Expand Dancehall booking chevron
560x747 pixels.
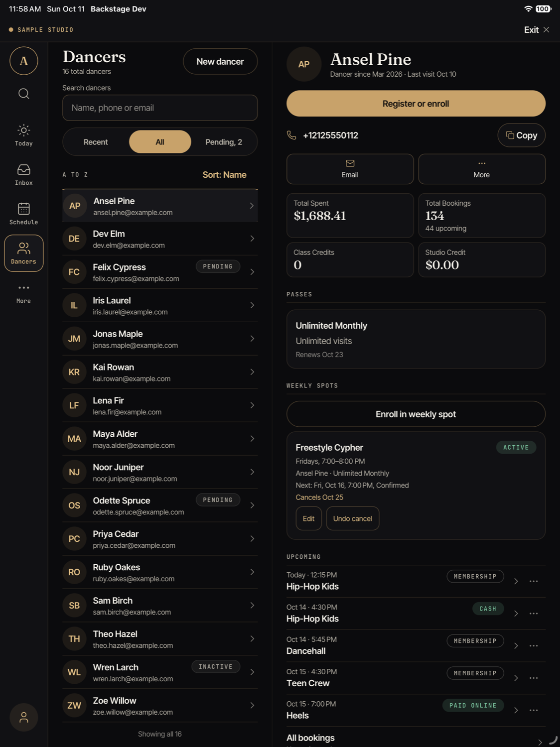tap(516, 646)
